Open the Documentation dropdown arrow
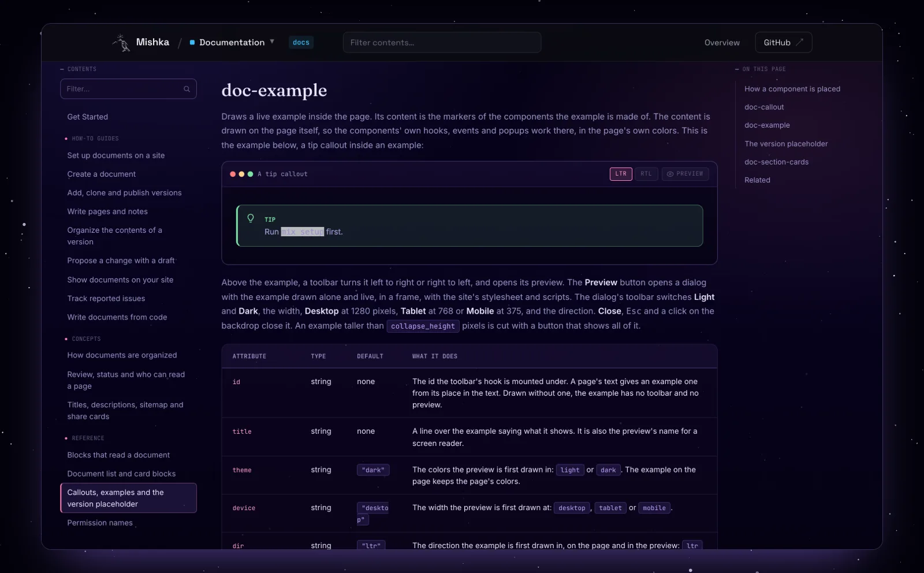924x573 pixels. pos(272,42)
